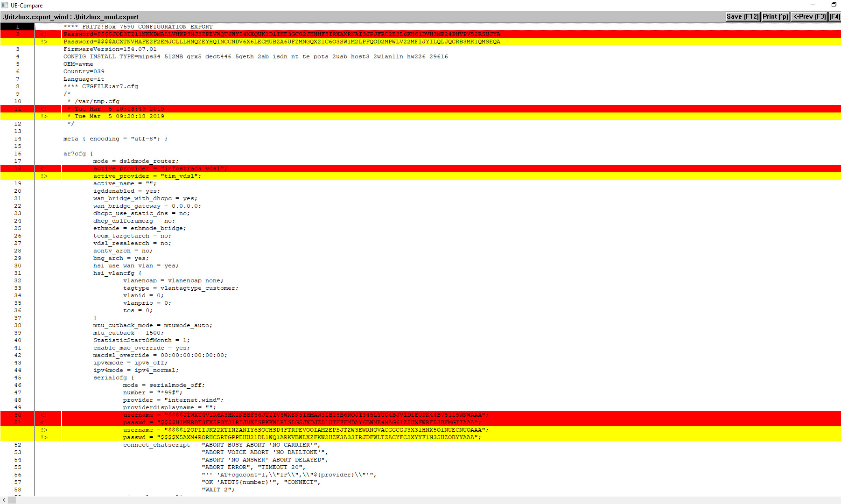Click the UE-Compare app icon in title bar
841x504 pixels.
(x=5, y=5)
